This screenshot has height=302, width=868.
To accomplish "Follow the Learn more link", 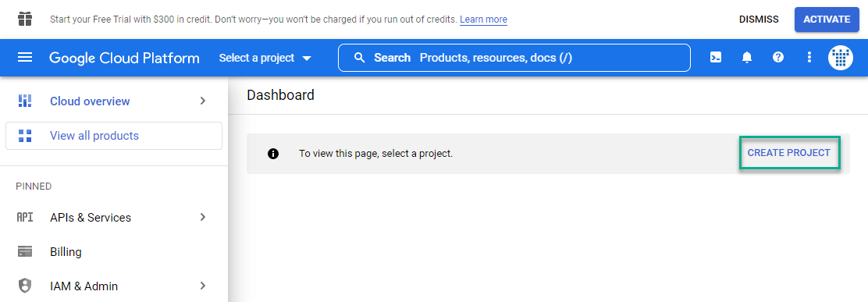I will (x=483, y=20).
